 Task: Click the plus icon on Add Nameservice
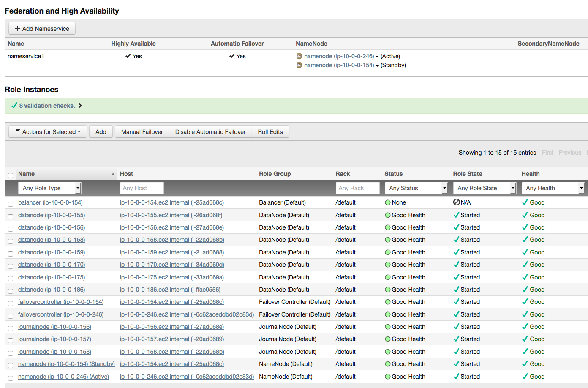click(x=17, y=29)
